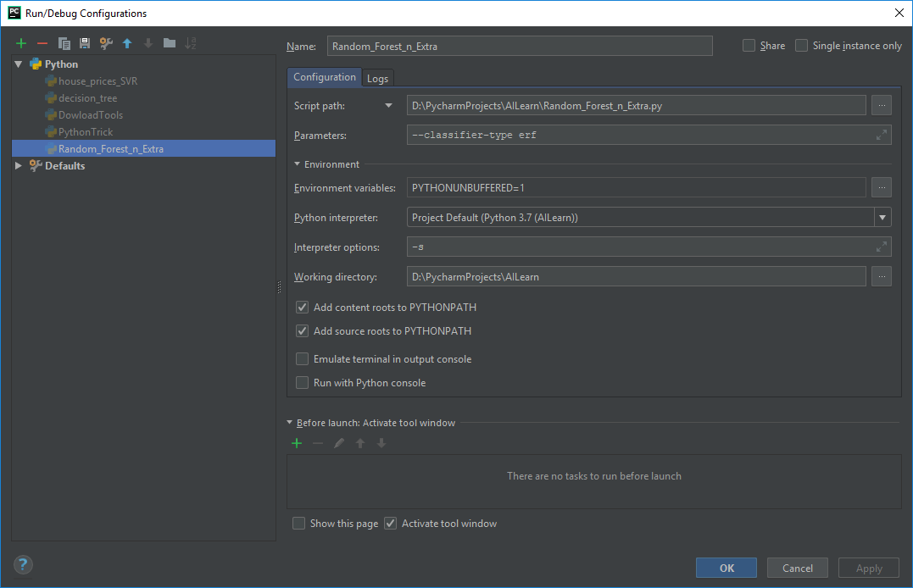The width and height of the screenshot is (913, 588).
Task: Focus the Name input field
Action: pyautogui.click(x=520, y=46)
